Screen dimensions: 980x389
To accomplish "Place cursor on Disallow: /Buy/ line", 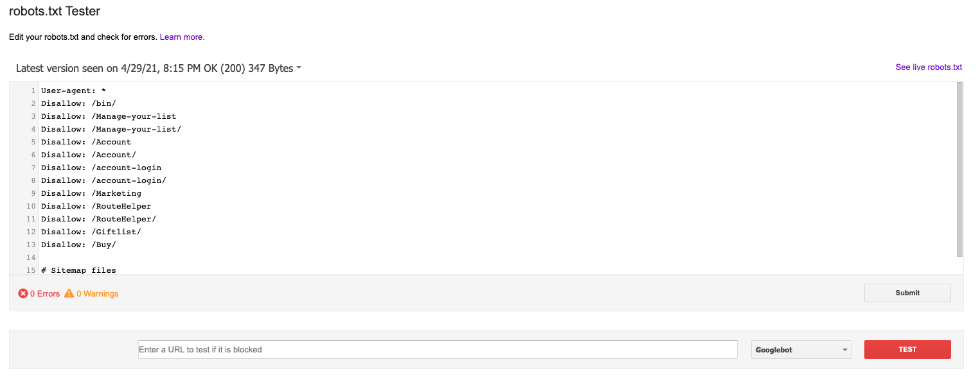I will point(78,245).
